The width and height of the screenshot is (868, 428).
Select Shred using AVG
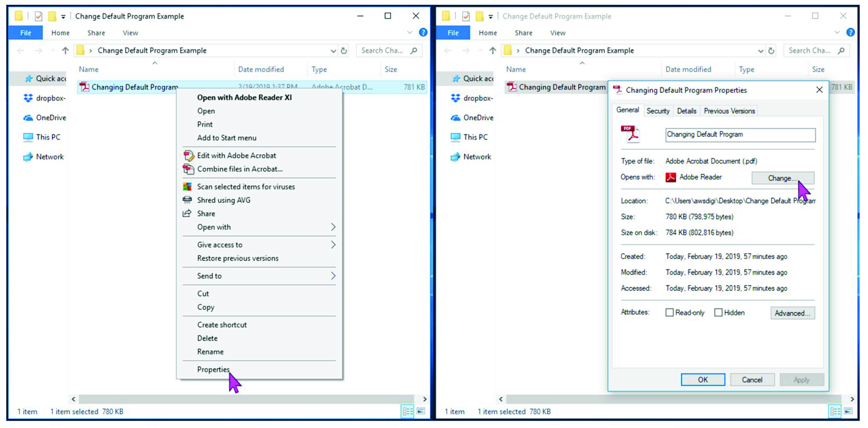click(x=224, y=200)
